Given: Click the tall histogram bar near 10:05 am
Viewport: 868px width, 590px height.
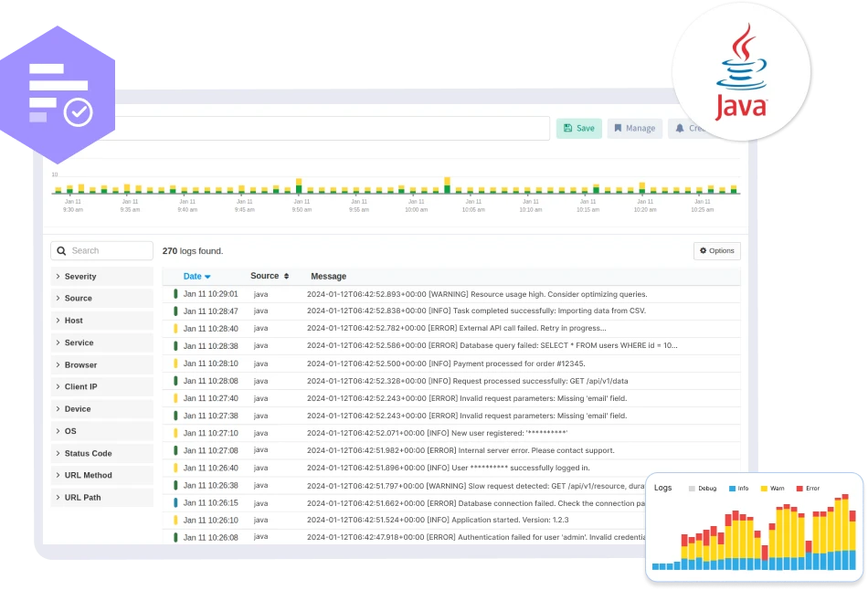Looking at the screenshot, I should 448,185.
